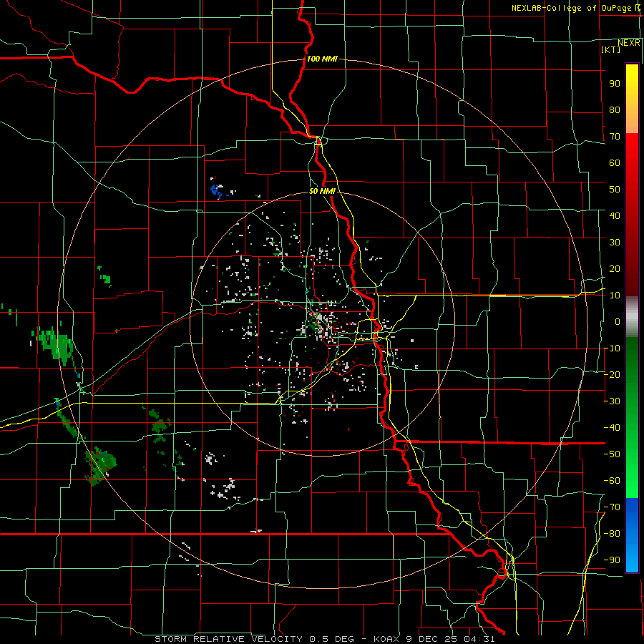Click the "10" label on the velocity scale
The image size is (644, 644).
pos(615,296)
